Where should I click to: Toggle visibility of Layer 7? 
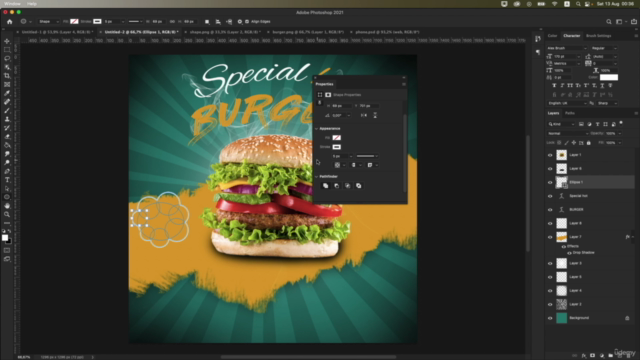[550, 237]
